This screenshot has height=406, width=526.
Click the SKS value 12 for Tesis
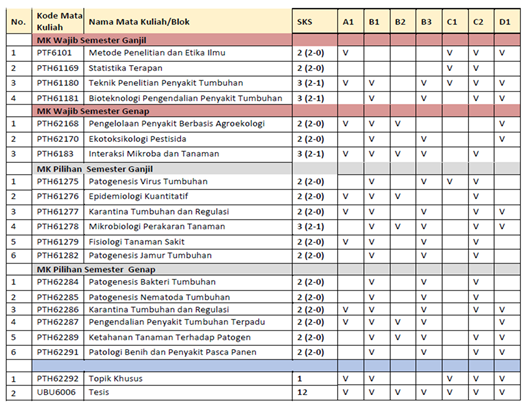click(302, 392)
